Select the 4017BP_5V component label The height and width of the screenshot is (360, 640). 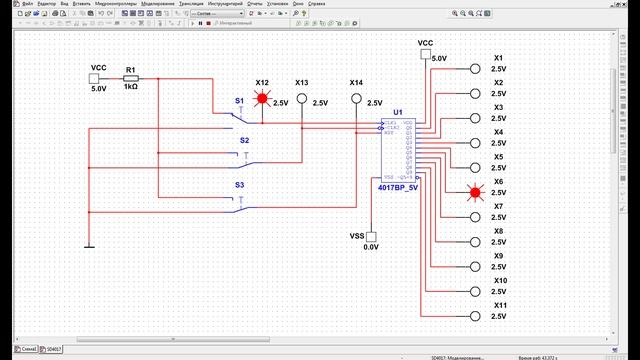(x=398, y=188)
